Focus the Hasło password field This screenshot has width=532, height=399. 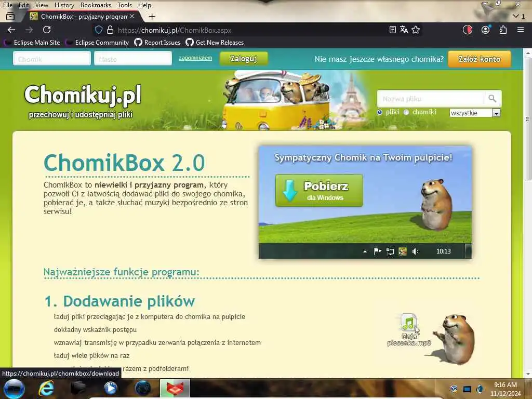(x=133, y=58)
